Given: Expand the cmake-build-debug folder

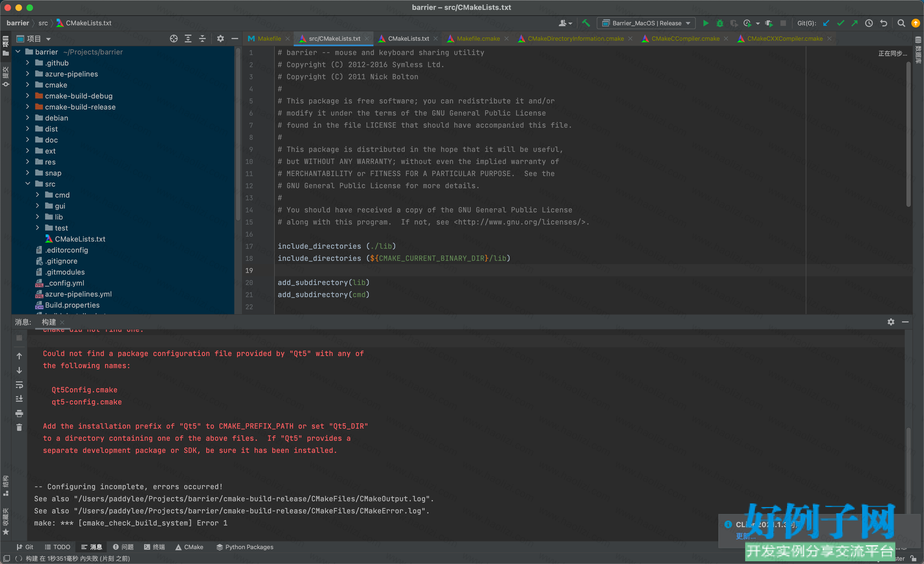Looking at the screenshot, I should tap(28, 96).
